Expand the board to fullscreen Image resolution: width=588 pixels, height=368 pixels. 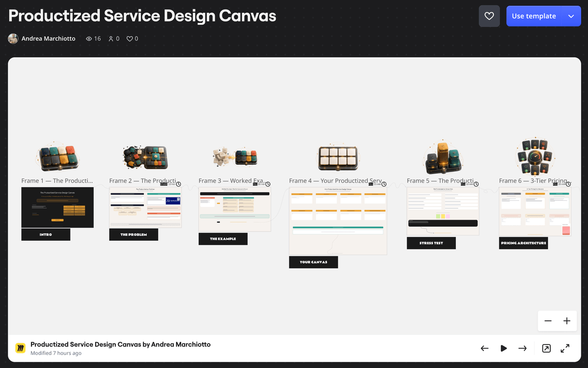565,348
